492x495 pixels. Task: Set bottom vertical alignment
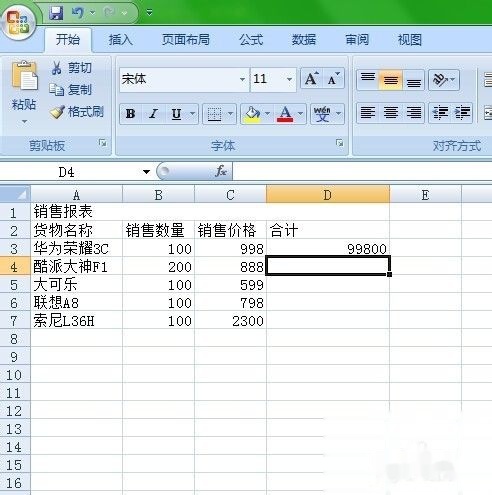click(413, 80)
